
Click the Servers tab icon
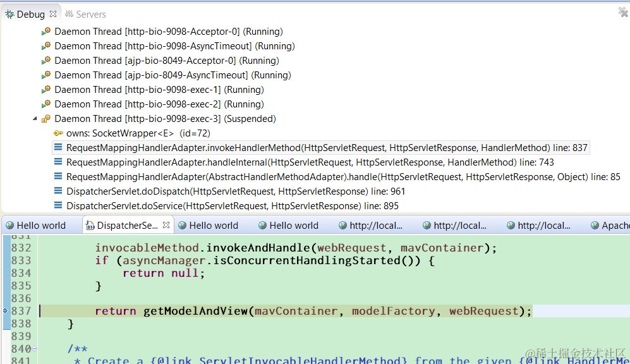(x=69, y=14)
